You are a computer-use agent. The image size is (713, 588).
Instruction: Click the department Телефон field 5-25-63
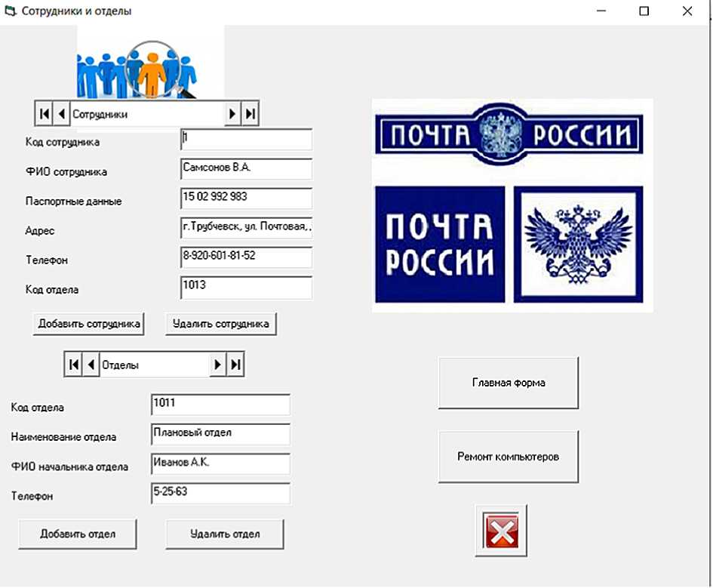[x=220, y=494]
